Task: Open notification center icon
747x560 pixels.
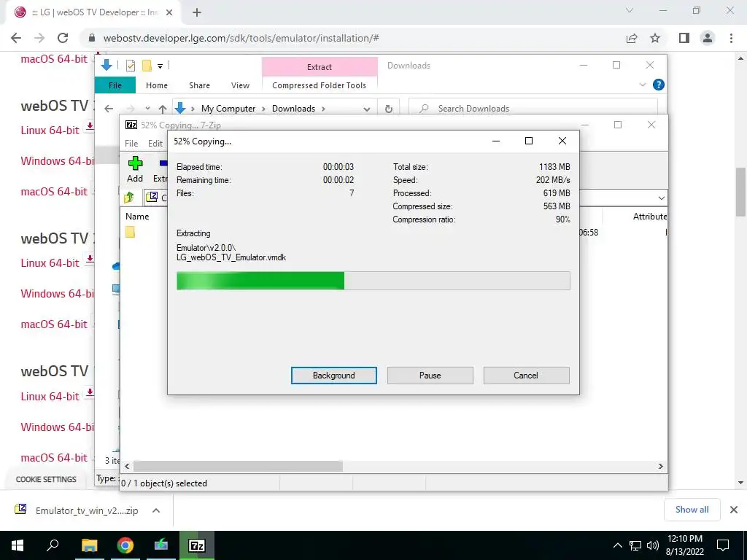Action: 723,545
